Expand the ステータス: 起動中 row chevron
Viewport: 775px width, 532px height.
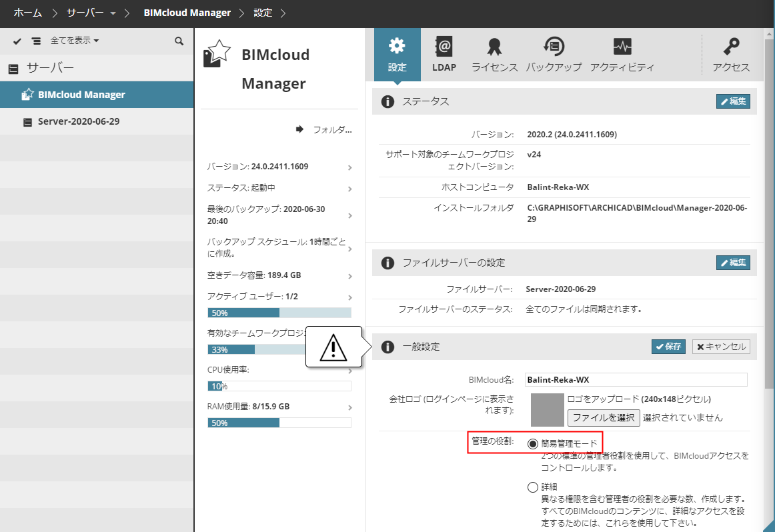click(x=350, y=189)
